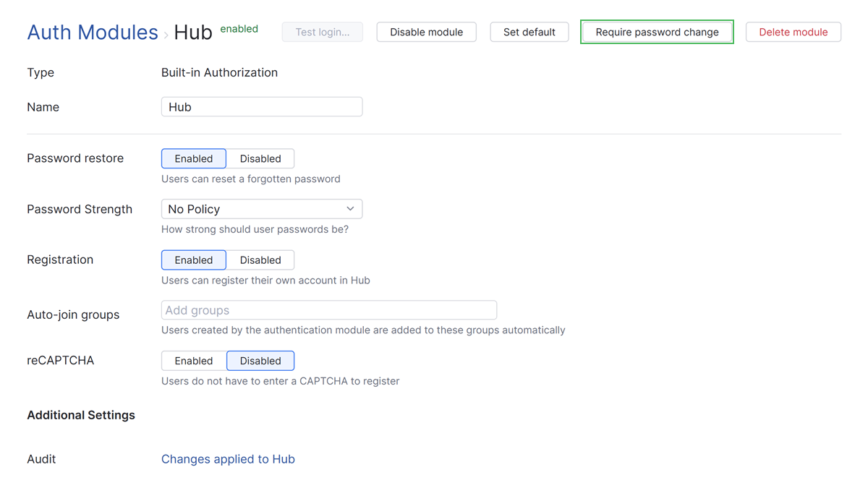This screenshot has width=868, height=488.
Task: Open the Changes applied to Hub audit link
Action: tap(228, 458)
